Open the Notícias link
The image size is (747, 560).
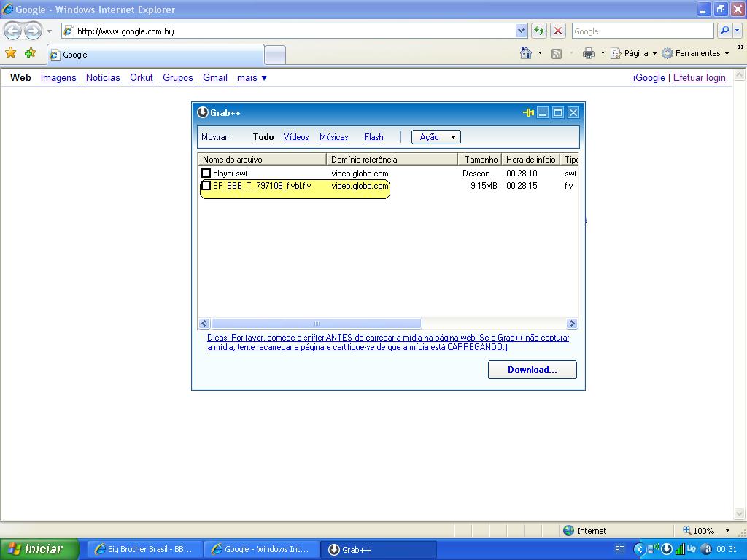click(x=103, y=77)
